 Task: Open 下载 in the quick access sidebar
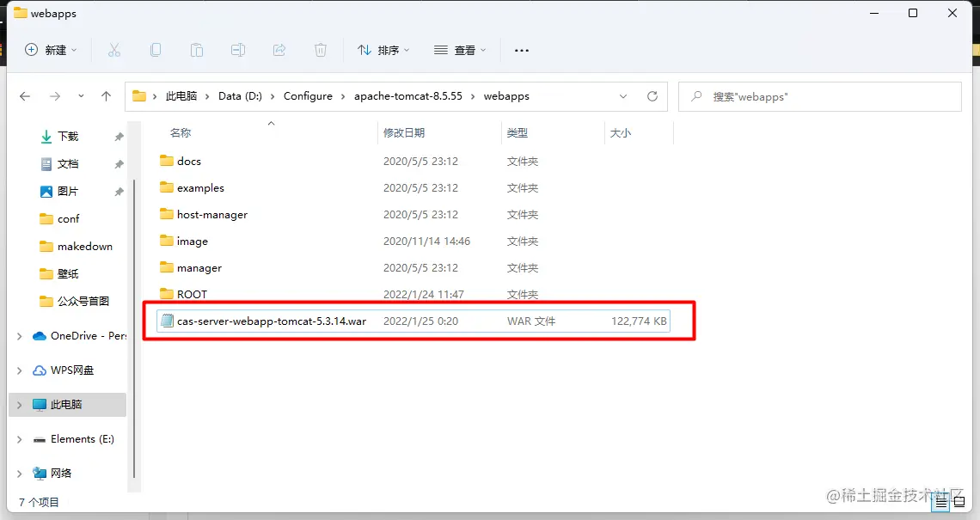(x=68, y=137)
